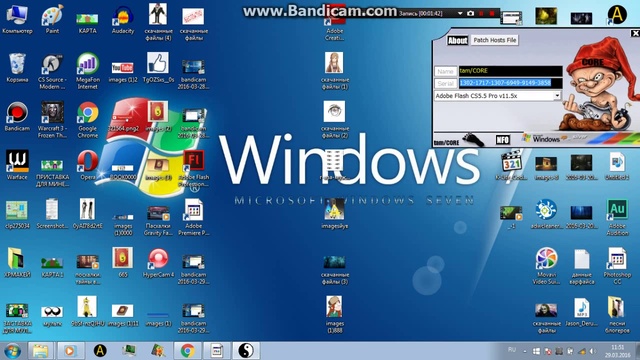Screen dimensions: 640x360
Task: Select the Пасхалки Gravity Falls video file
Action: click(158, 220)
